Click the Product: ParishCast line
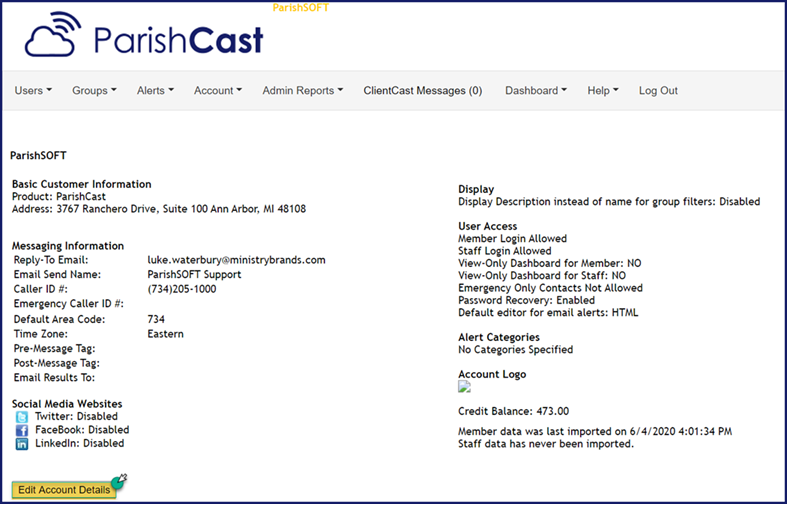This screenshot has width=787, height=505. pyautogui.click(x=59, y=196)
